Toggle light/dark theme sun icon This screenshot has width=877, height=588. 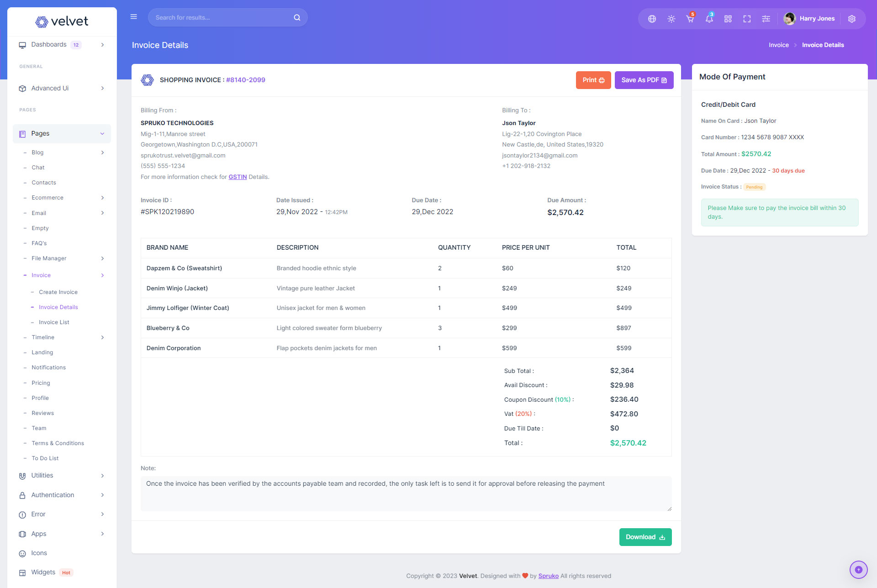(671, 19)
